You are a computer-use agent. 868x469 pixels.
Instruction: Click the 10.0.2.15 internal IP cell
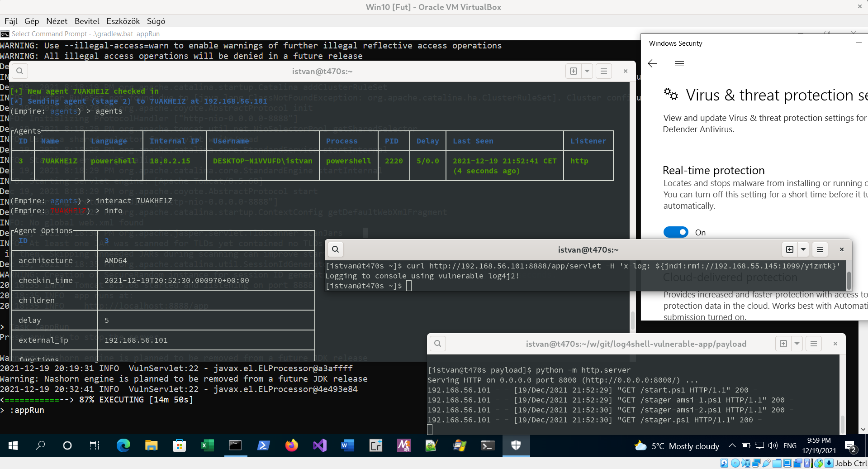coord(170,161)
